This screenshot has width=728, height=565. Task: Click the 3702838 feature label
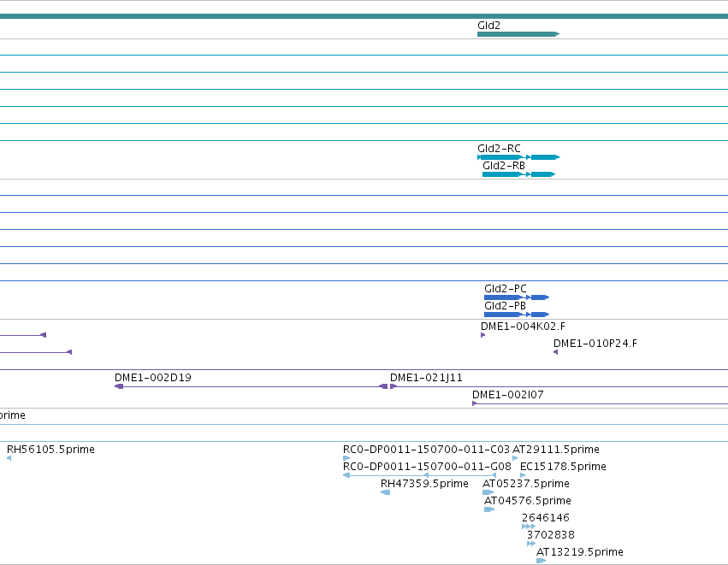(x=551, y=535)
